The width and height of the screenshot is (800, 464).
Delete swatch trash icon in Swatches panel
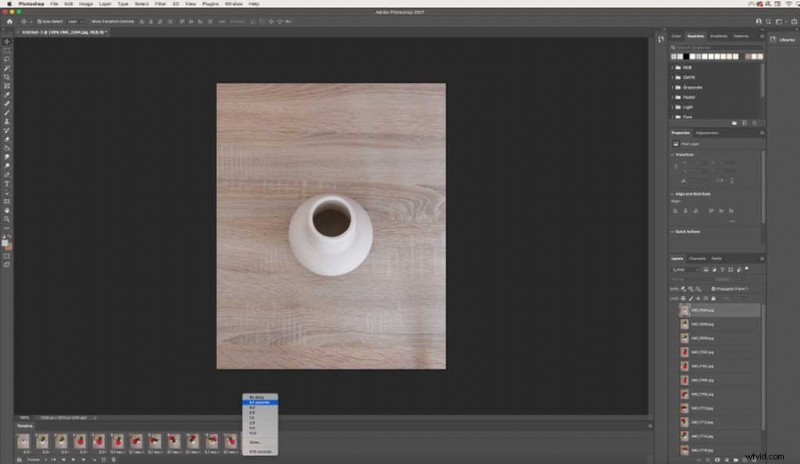point(754,123)
